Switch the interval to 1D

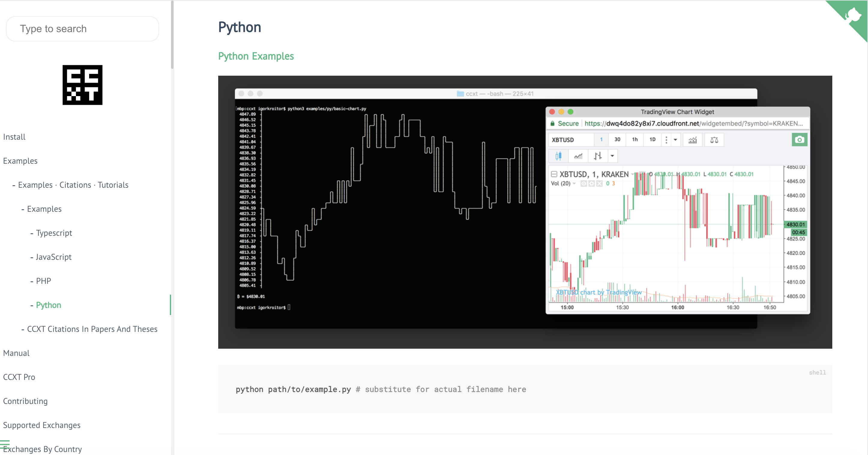click(652, 140)
